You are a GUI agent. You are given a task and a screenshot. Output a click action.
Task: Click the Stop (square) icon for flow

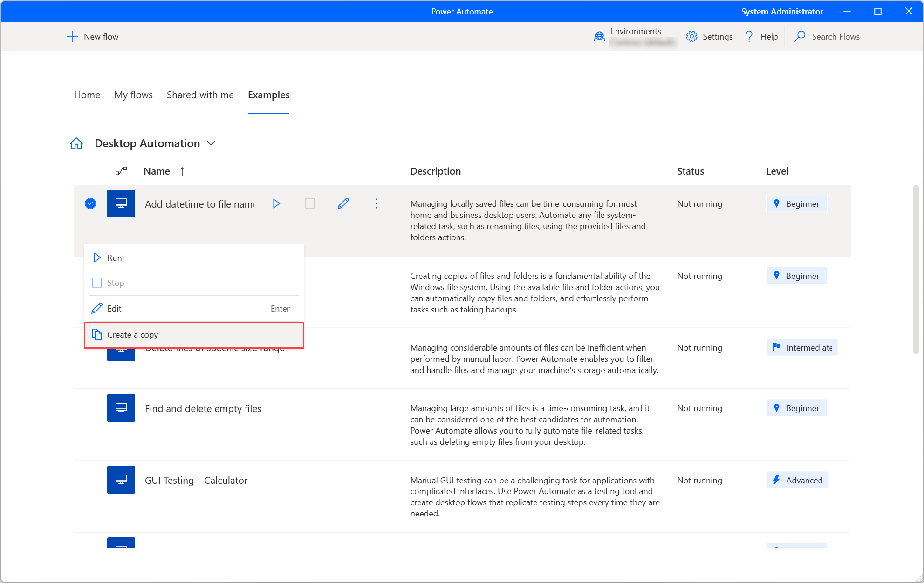pyautogui.click(x=308, y=203)
